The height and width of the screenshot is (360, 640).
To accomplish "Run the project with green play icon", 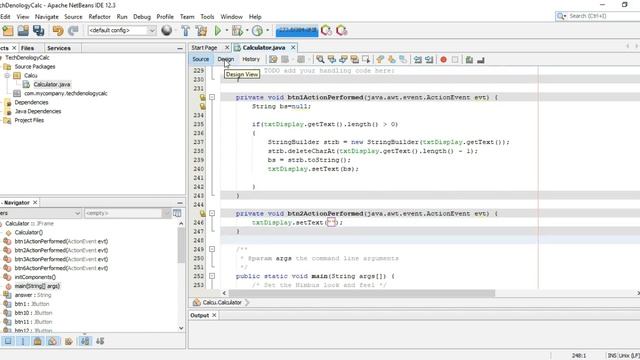I will click(218, 31).
